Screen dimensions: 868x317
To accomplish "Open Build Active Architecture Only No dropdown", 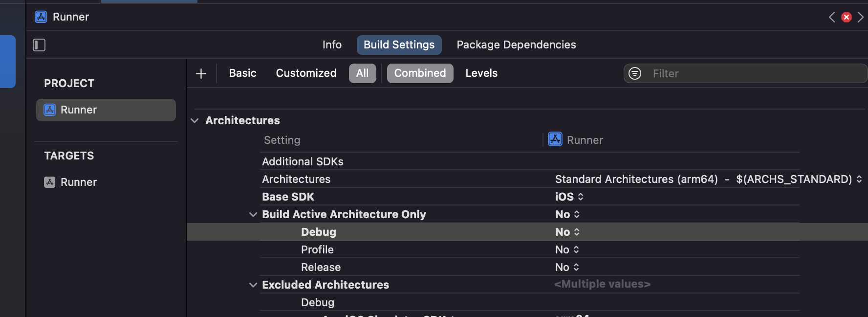I will (x=567, y=215).
